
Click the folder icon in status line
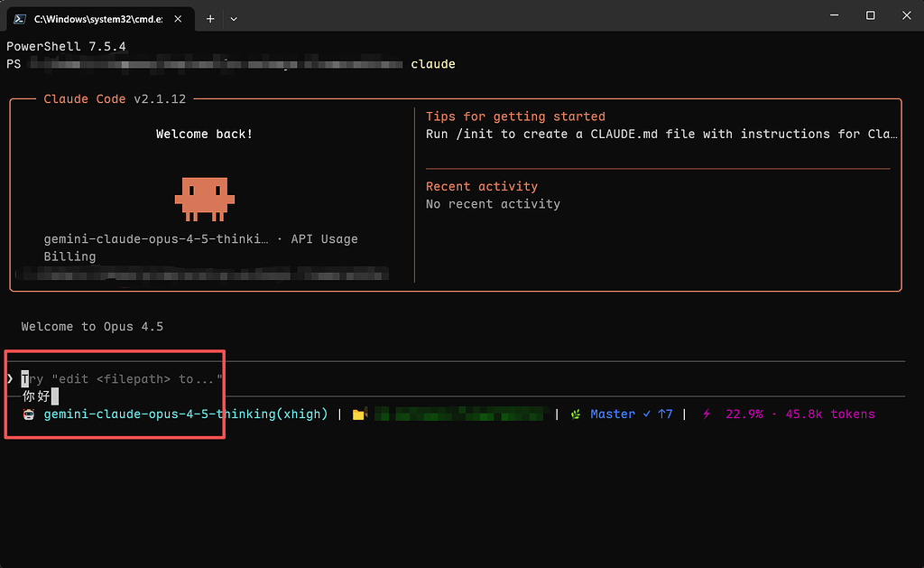[x=358, y=414]
